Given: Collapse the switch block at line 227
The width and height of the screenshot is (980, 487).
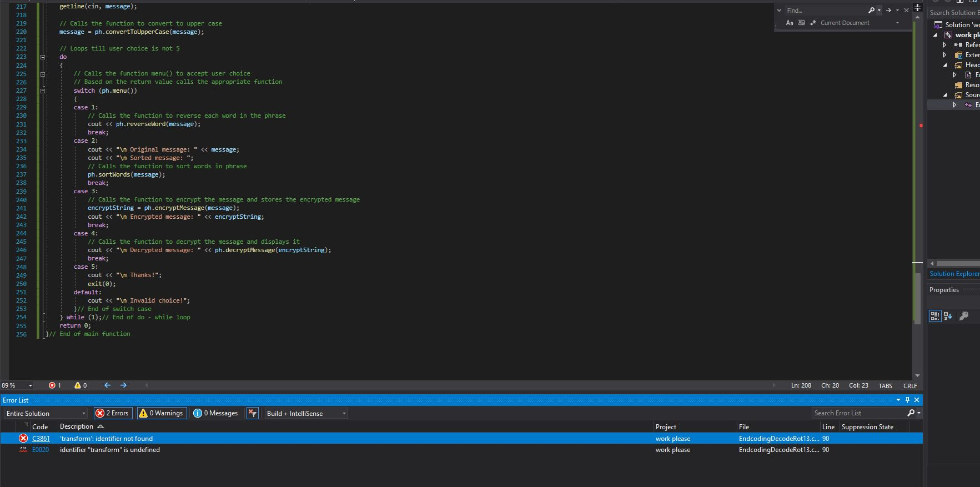Looking at the screenshot, I should coord(43,91).
